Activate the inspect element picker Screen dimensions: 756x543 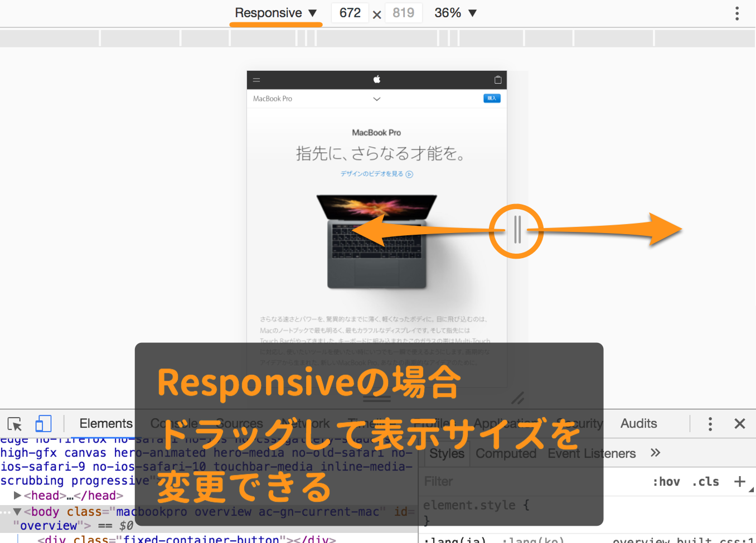[14, 424]
